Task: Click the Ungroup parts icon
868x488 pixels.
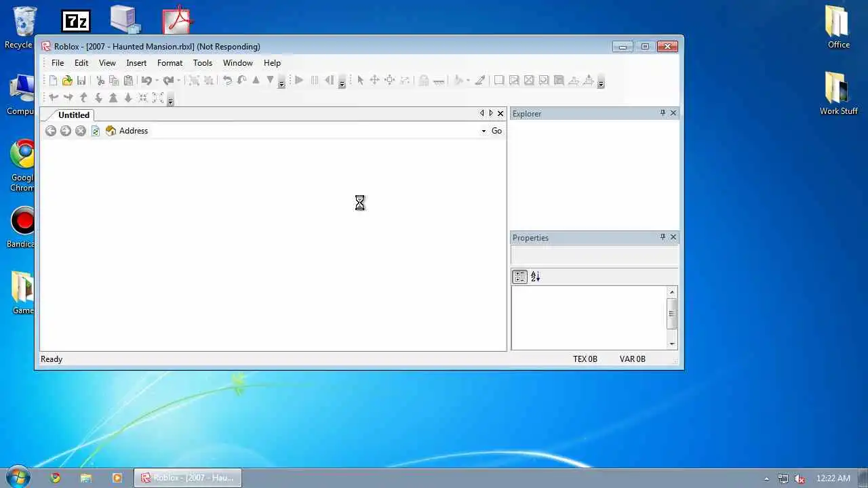Action: click(x=209, y=81)
